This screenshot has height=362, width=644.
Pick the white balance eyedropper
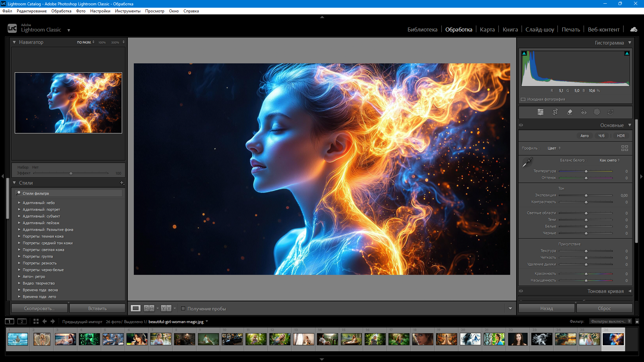[527, 163]
